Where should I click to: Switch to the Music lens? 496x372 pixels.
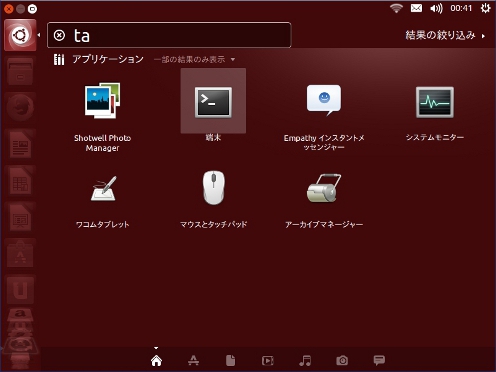pos(305,360)
